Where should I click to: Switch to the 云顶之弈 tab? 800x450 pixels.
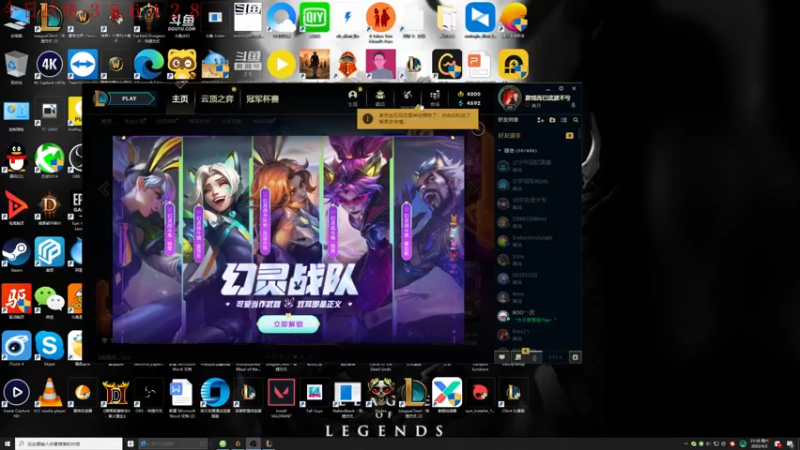[217, 99]
